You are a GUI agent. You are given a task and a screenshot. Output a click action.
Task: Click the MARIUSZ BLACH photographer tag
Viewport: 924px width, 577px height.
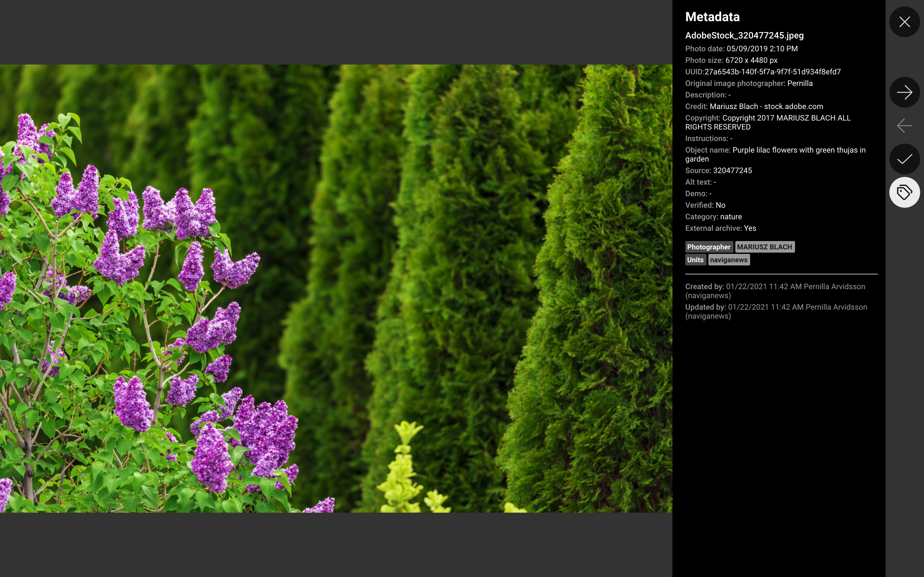point(765,247)
